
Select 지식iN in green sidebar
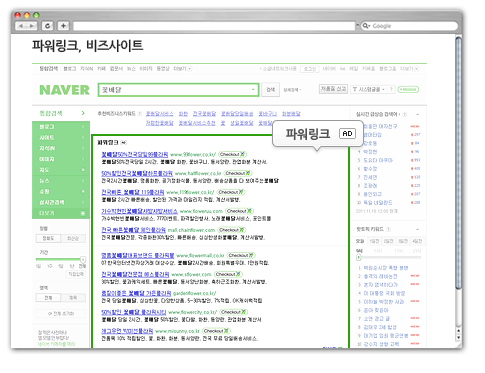point(61,148)
